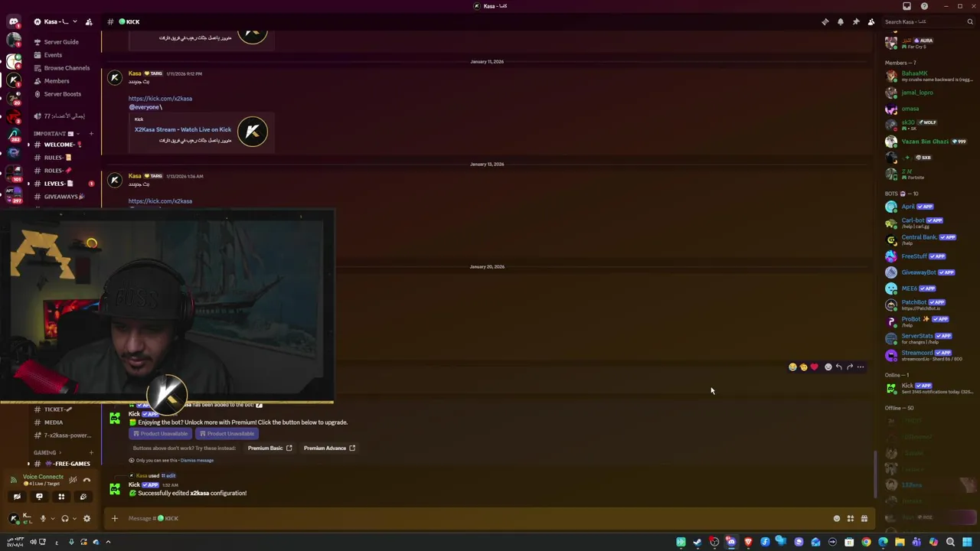
Task: Open Discord direct messages home icon
Action: coord(13,21)
